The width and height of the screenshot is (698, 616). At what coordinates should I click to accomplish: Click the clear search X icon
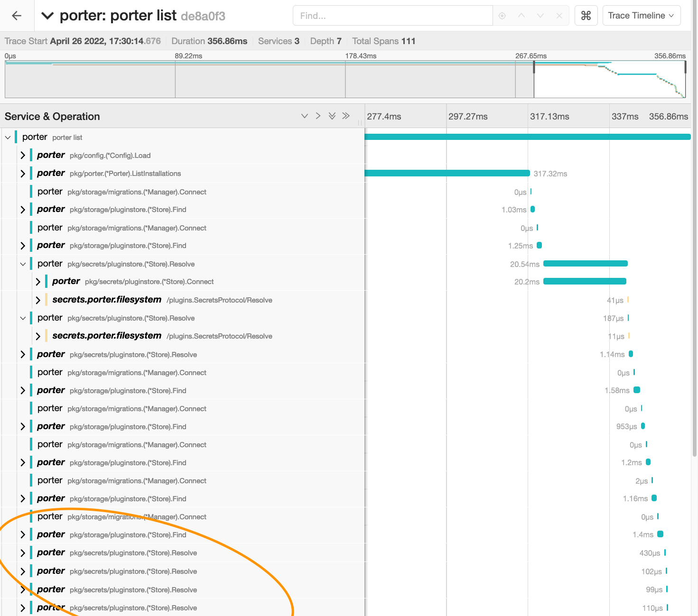coord(559,15)
